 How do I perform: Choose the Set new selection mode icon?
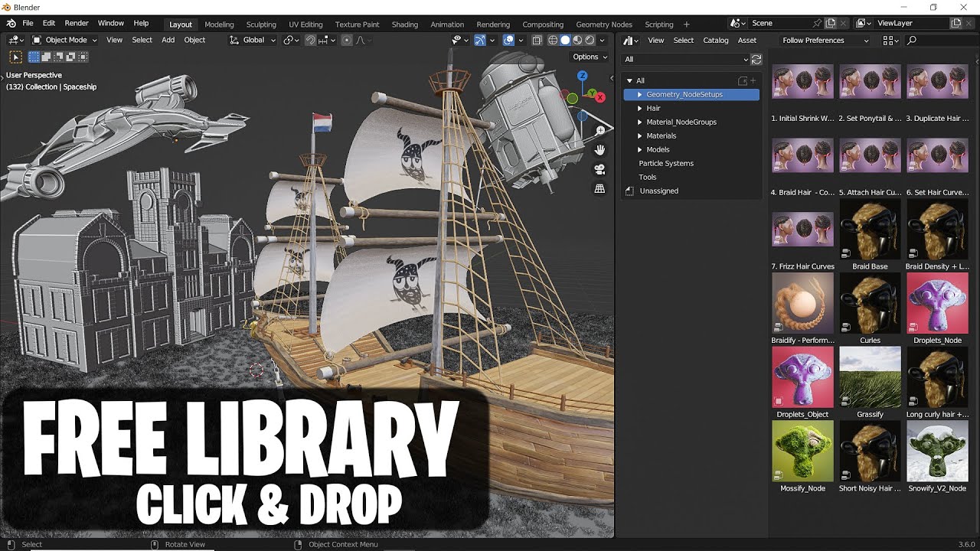34,57
